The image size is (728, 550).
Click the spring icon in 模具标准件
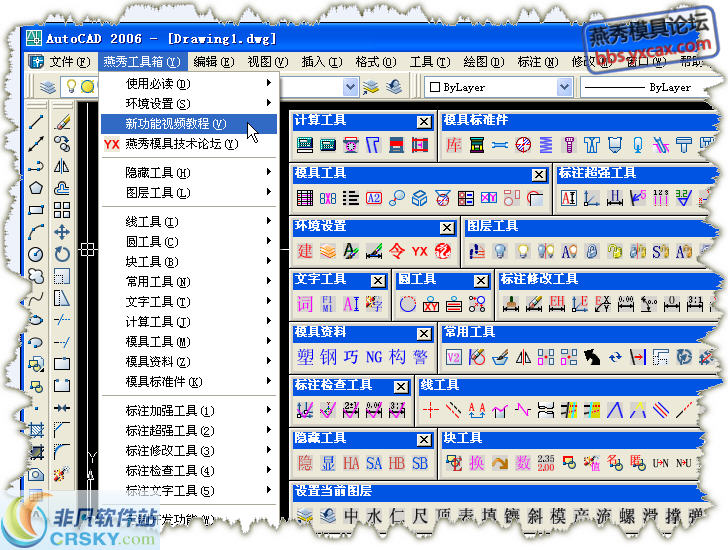546,145
